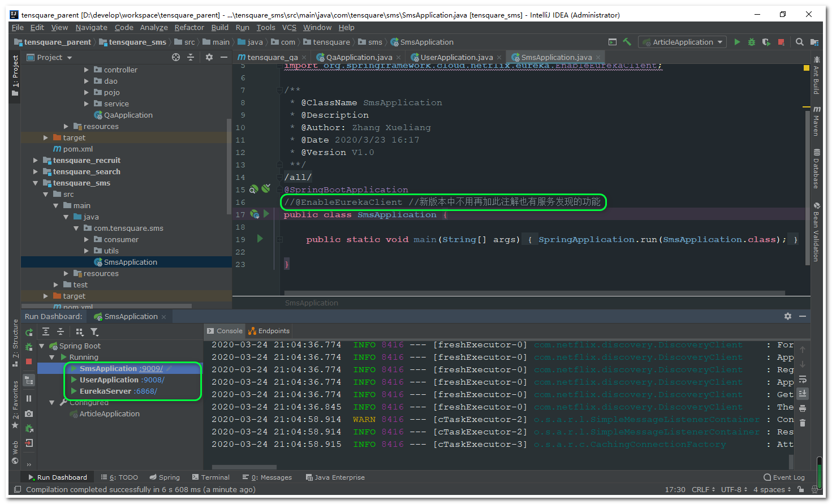Image resolution: width=832 pixels, height=504 pixels.
Task: Collapse the Running node in Run Dashboard
Action: [x=51, y=357]
